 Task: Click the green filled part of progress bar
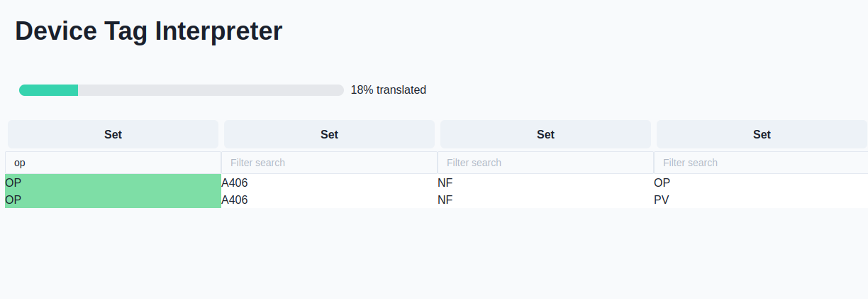[x=48, y=90]
